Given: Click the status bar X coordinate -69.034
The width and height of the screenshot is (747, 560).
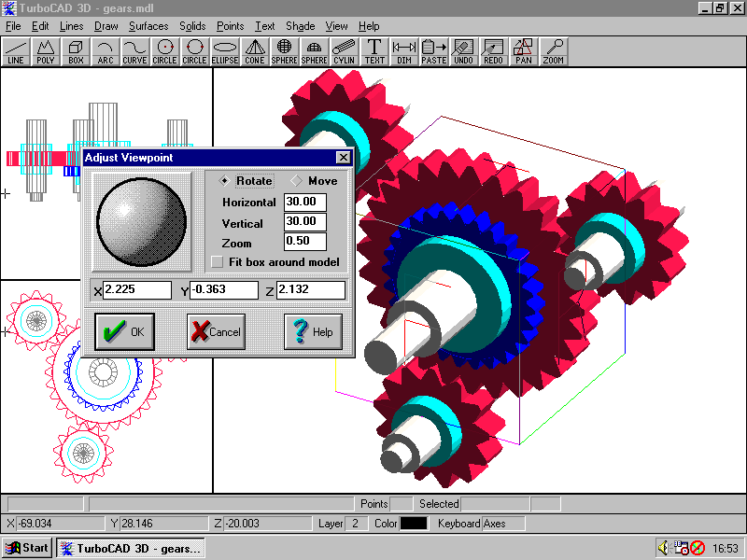Looking at the screenshot, I should coord(61,524).
